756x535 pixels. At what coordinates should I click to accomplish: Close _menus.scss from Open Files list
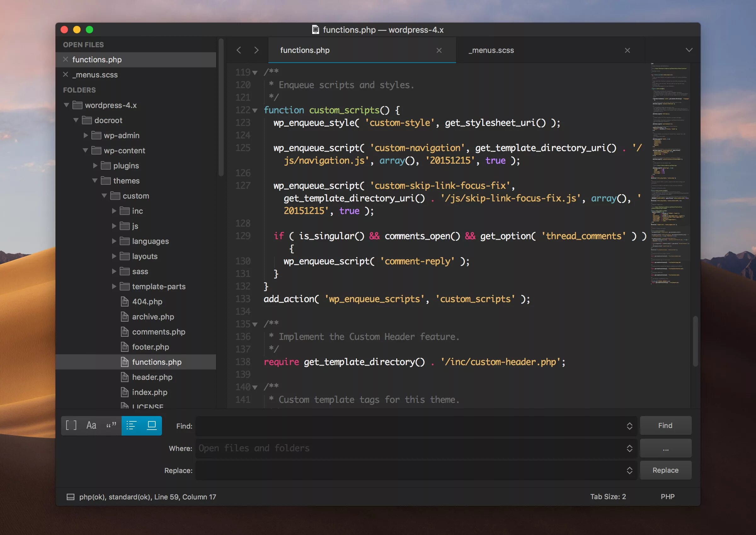pos(66,75)
